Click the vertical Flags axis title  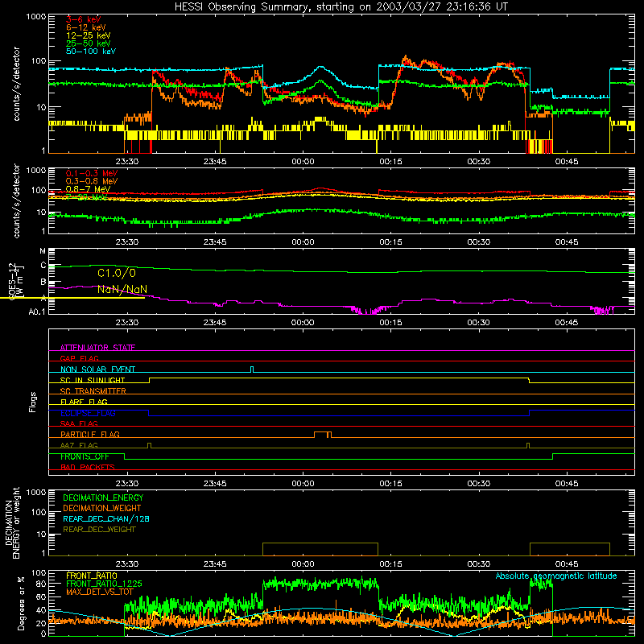pos(33,402)
